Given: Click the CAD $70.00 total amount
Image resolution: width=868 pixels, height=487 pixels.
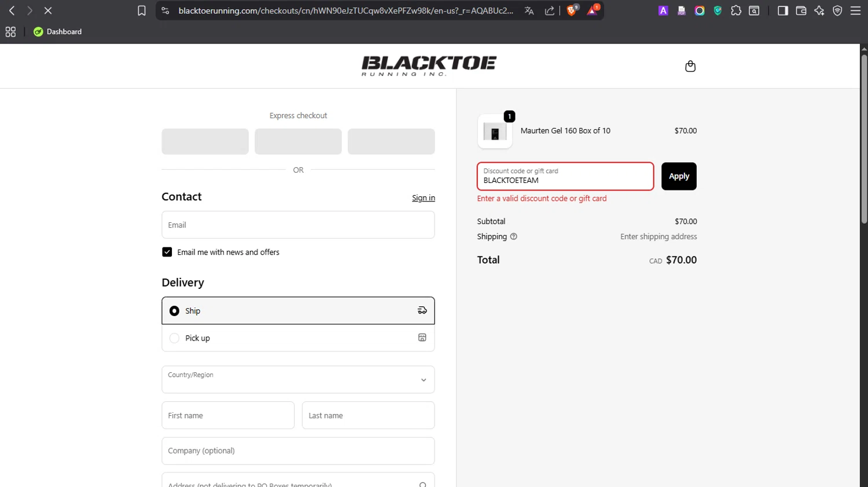Looking at the screenshot, I should 673,260.
